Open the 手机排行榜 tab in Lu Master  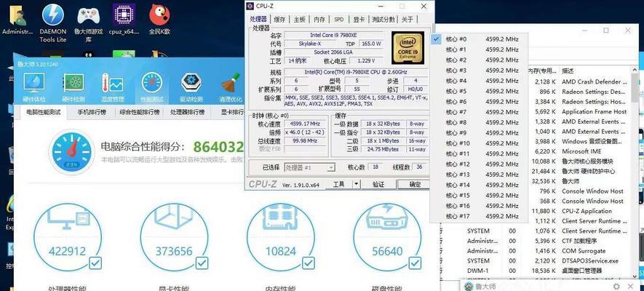click(92, 112)
